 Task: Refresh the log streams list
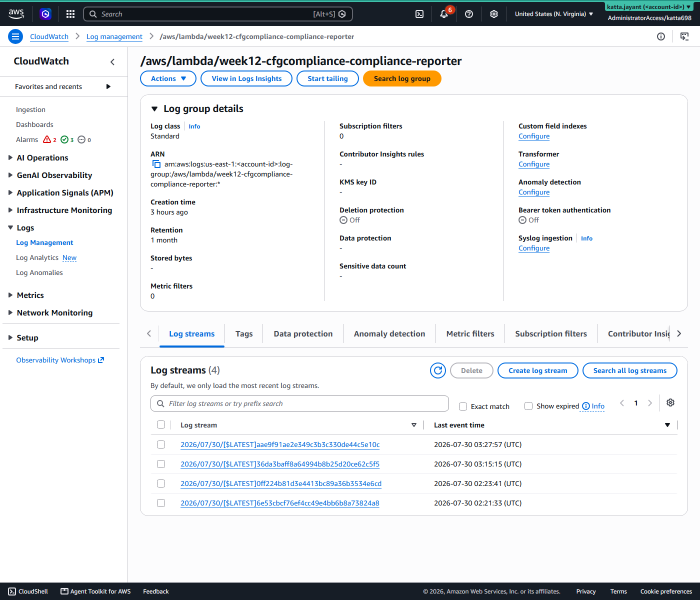(x=438, y=370)
